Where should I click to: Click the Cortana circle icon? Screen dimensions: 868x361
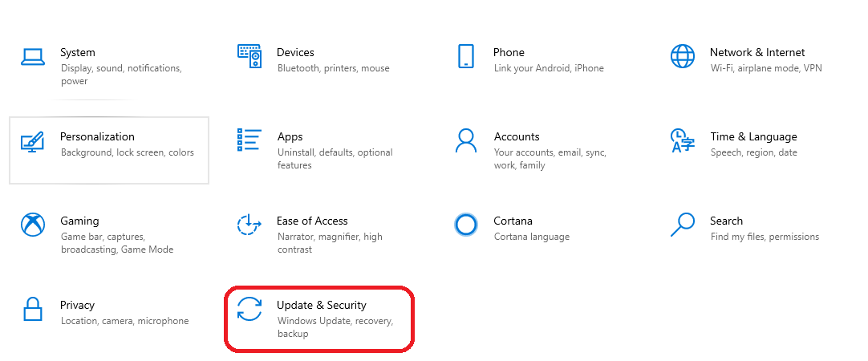[466, 225]
